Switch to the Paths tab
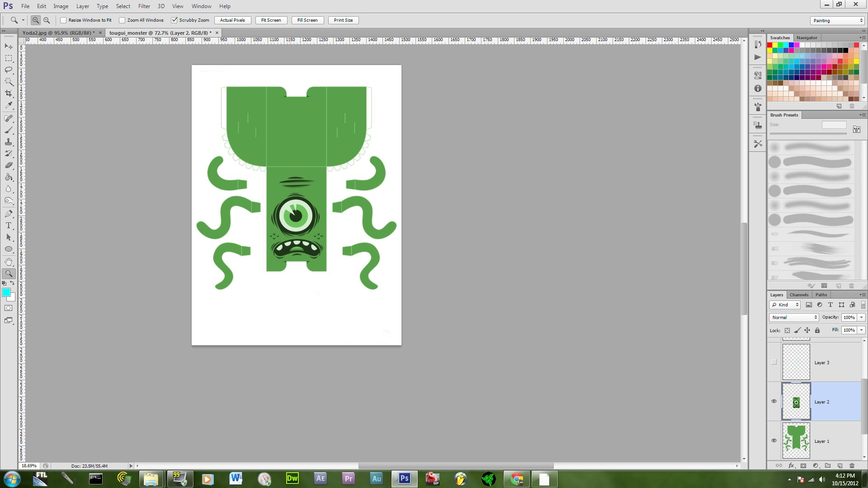The width and height of the screenshot is (868, 488). 821,295
